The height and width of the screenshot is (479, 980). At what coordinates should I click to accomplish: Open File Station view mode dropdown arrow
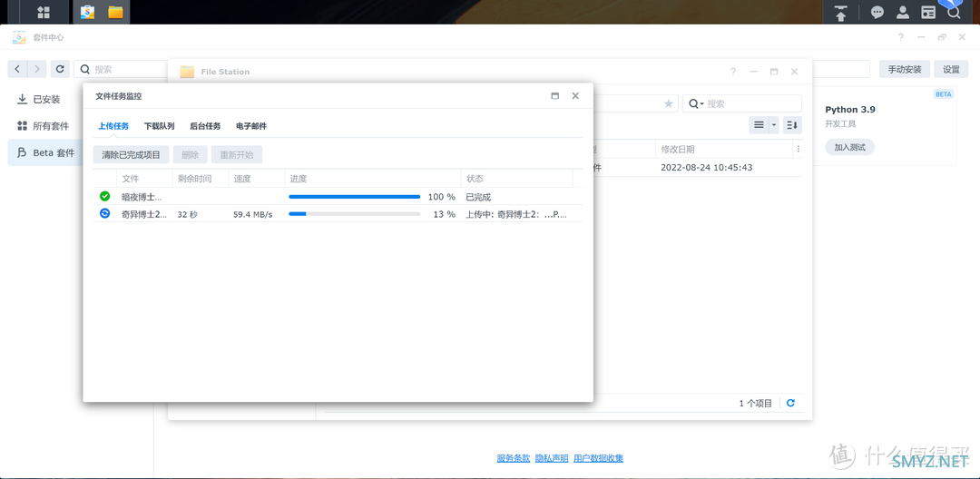[x=774, y=125]
